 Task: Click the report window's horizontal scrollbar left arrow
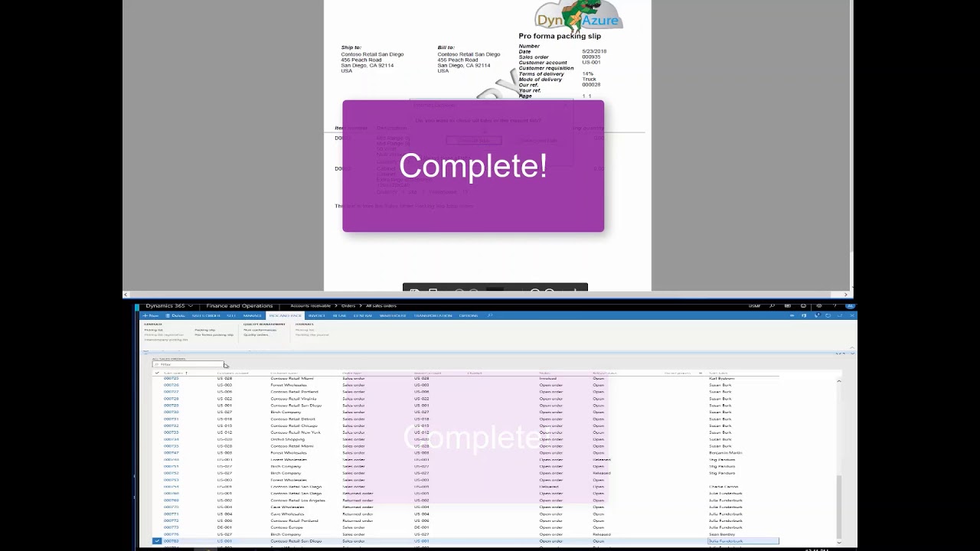(x=126, y=295)
